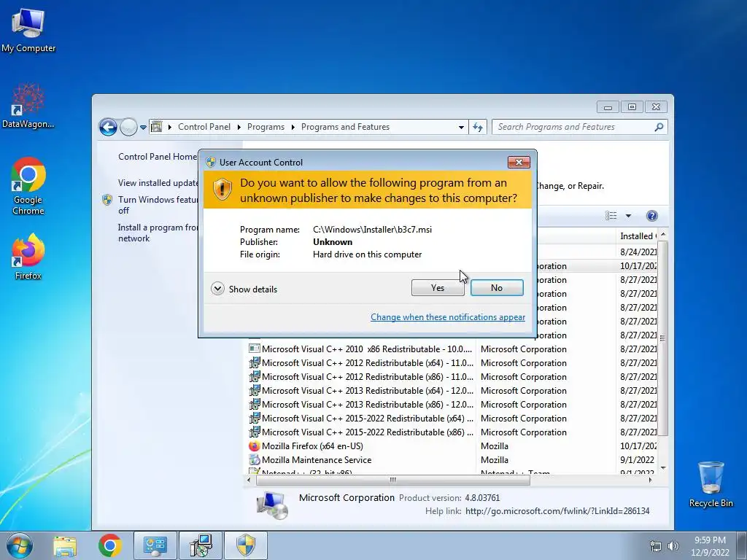
Task: Open the Recycle Bin icon
Action: (711, 484)
